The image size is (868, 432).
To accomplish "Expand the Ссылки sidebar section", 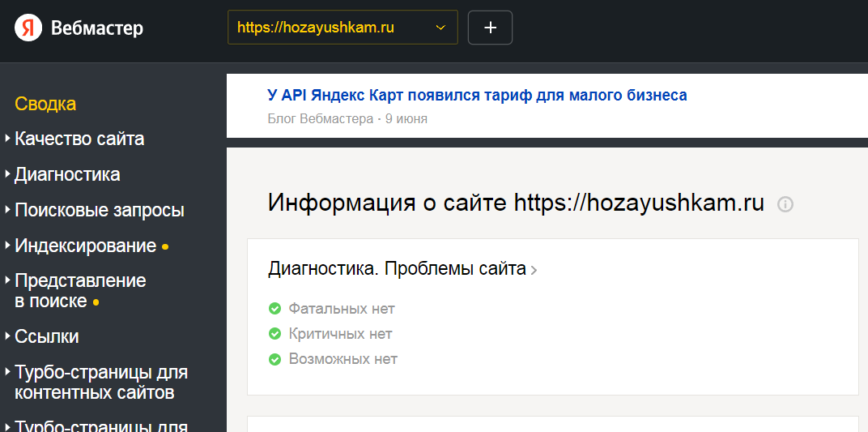I will (47, 336).
